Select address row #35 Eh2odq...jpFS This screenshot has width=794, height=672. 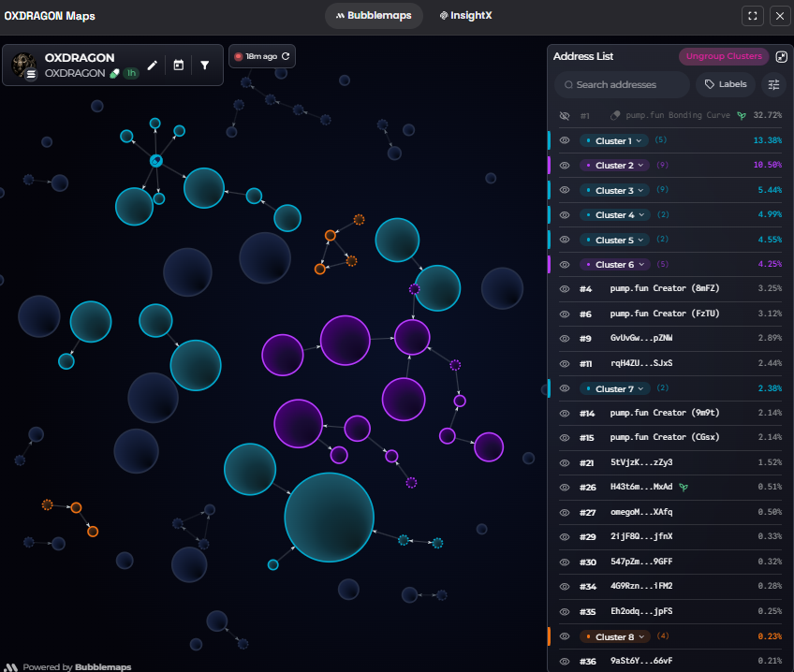[670, 611]
